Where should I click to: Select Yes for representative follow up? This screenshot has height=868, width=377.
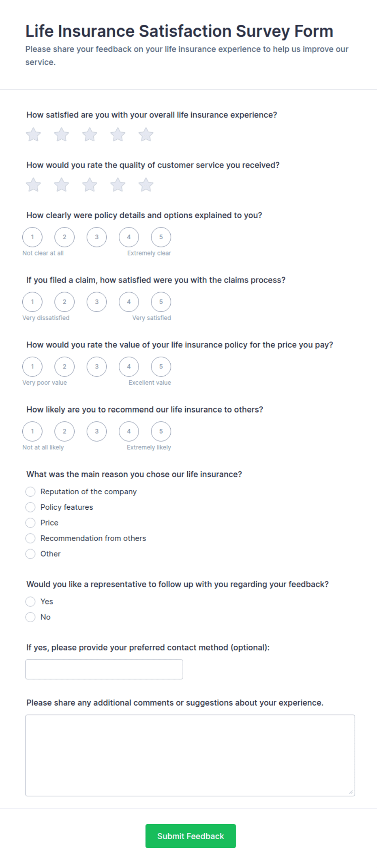39,602
